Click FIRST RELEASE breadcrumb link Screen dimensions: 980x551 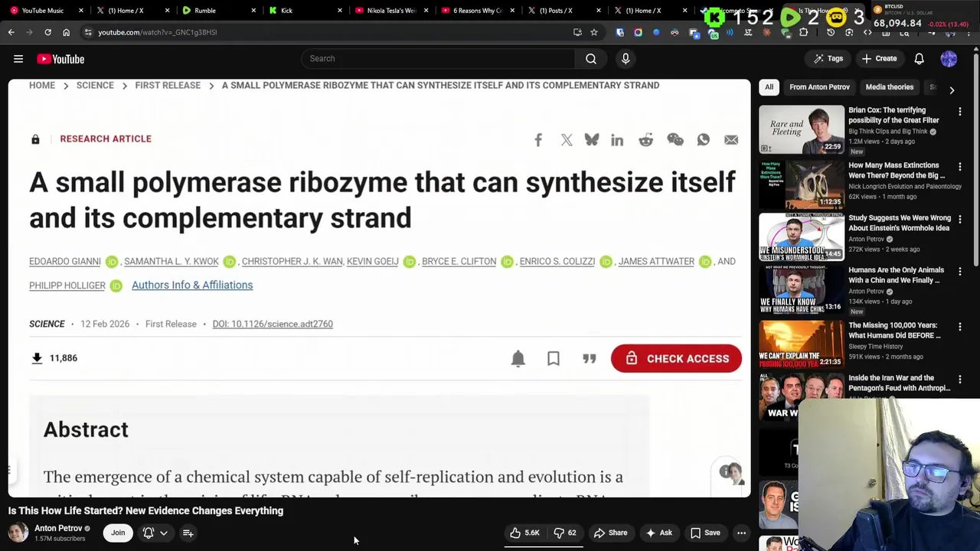[x=168, y=85]
